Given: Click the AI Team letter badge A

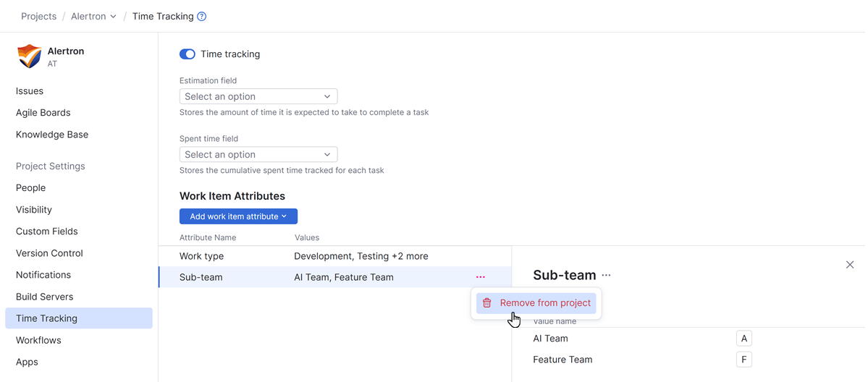Looking at the screenshot, I should click(743, 339).
